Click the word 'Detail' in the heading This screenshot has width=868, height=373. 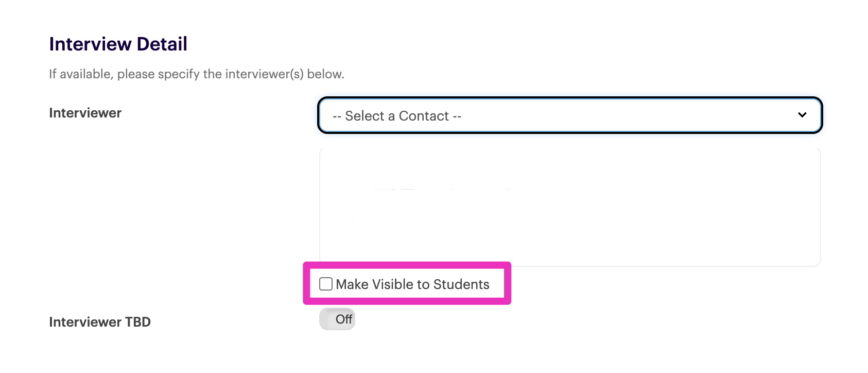coord(162,44)
